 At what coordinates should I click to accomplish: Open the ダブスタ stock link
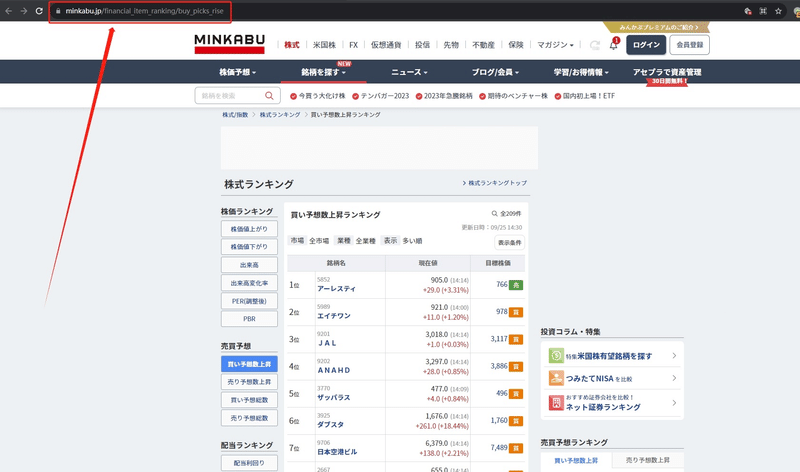[330, 425]
